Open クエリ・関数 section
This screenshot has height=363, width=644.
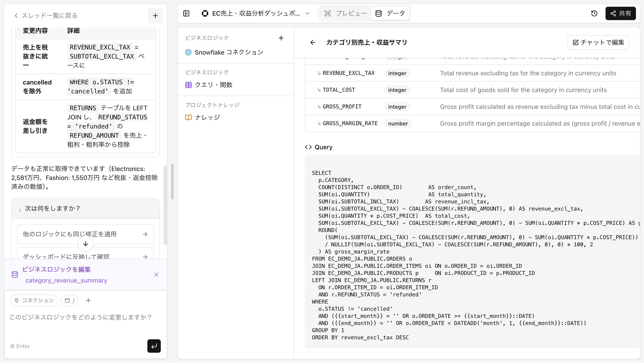[x=213, y=85]
